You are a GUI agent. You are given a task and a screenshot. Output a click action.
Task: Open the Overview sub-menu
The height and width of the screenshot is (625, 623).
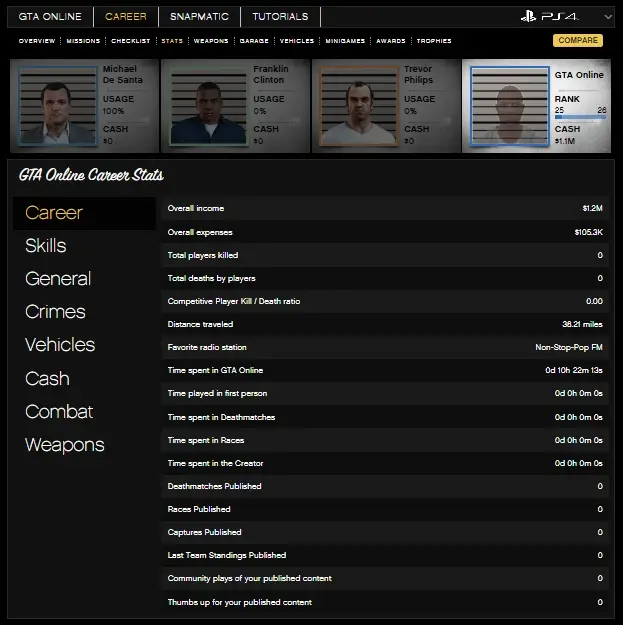coord(37,41)
